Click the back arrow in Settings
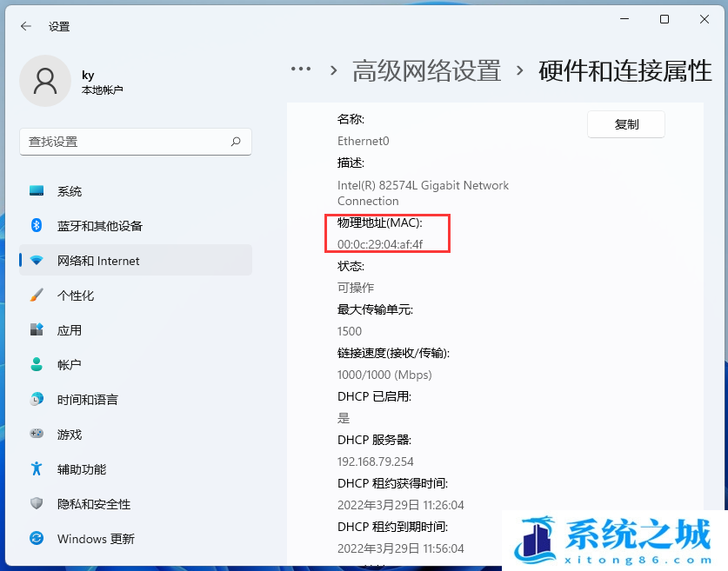The height and width of the screenshot is (571, 728). click(26, 26)
